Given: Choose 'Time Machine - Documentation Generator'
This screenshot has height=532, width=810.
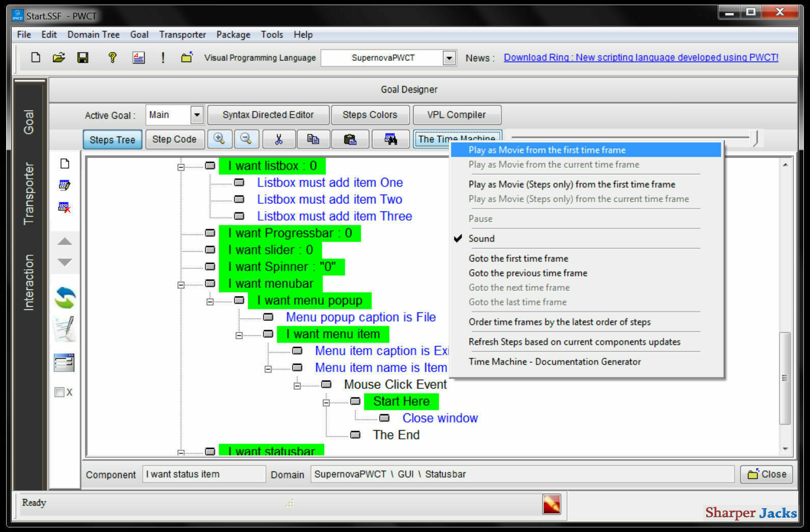Looking at the screenshot, I should click(554, 361).
